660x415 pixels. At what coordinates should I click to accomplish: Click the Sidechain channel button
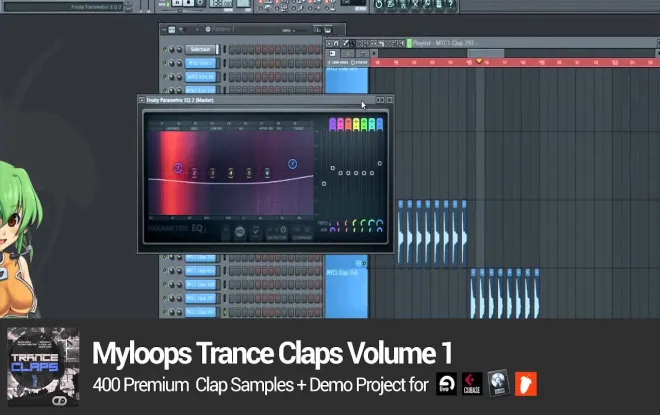tap(200, 49)
